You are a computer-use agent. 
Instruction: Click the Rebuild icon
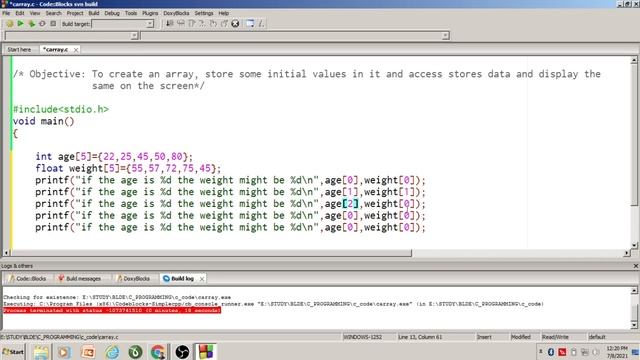(42, 24)
